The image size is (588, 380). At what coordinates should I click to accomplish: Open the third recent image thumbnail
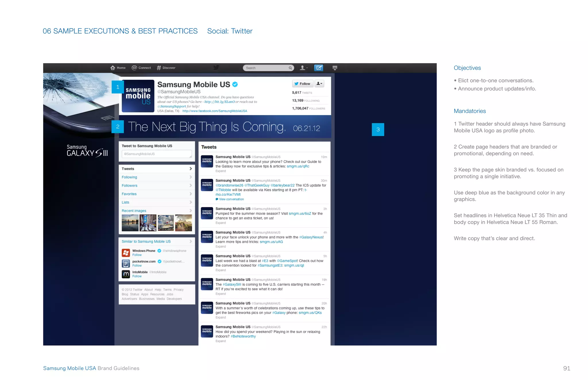tap(166, 223)
